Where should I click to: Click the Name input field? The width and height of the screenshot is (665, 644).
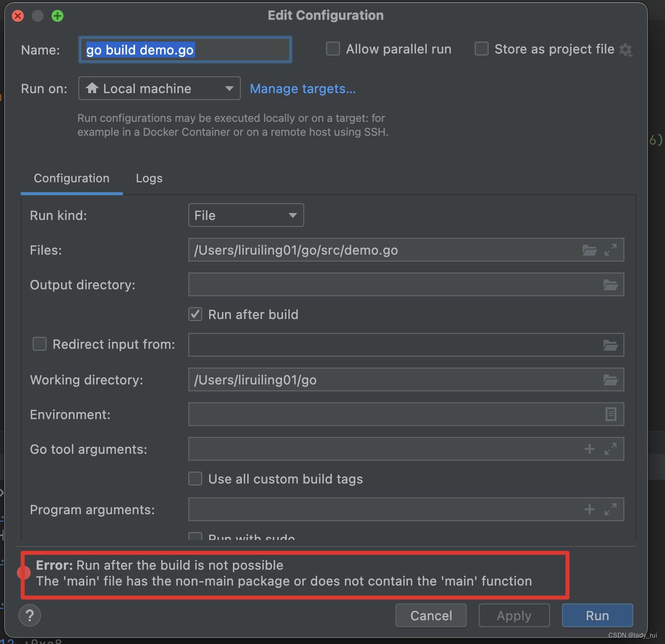pos(185,50)
